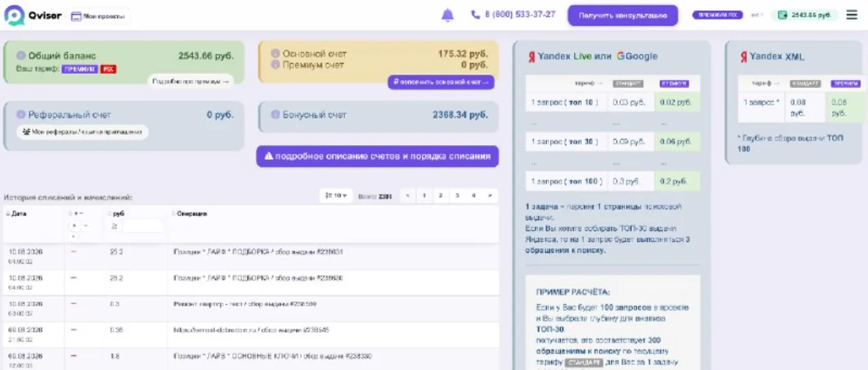Viewport: 868px width, 370px height.
Task: Select the − filter option under + −
Action: click(x=85, y=226)
